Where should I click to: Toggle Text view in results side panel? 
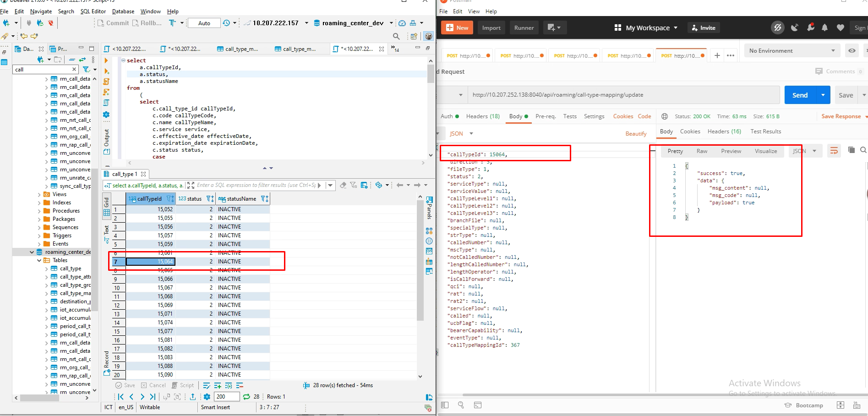tap(107, 233)
